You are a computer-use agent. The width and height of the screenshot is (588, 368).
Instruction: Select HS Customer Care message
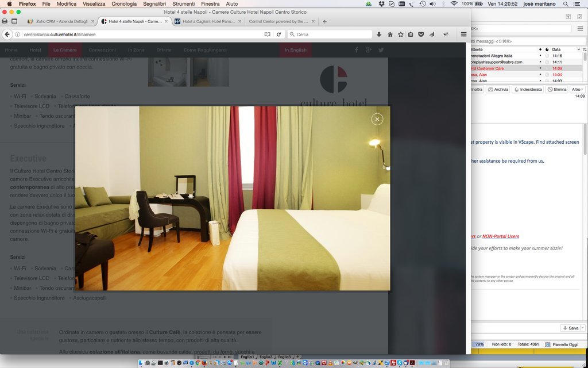coord(527,68)
